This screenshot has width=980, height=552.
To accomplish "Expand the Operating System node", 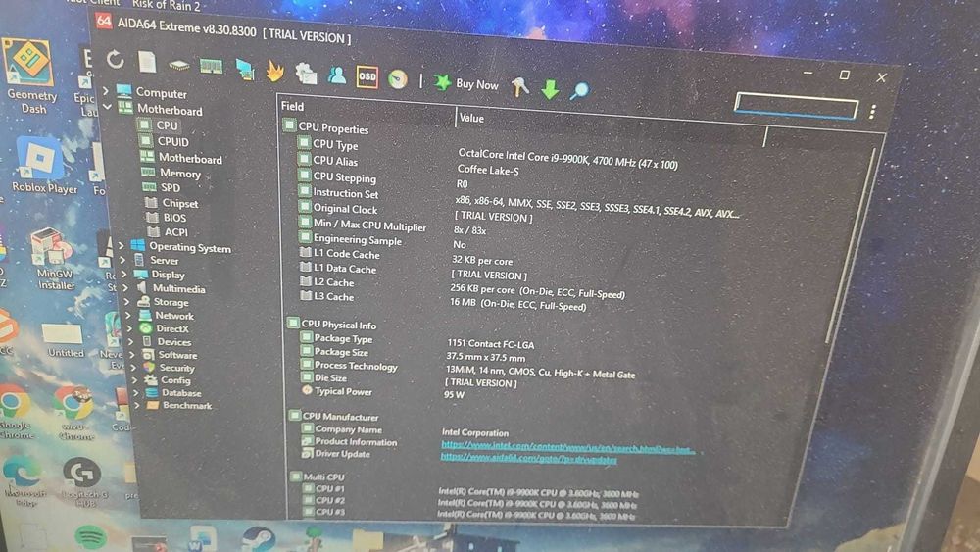I will point(122,246).
